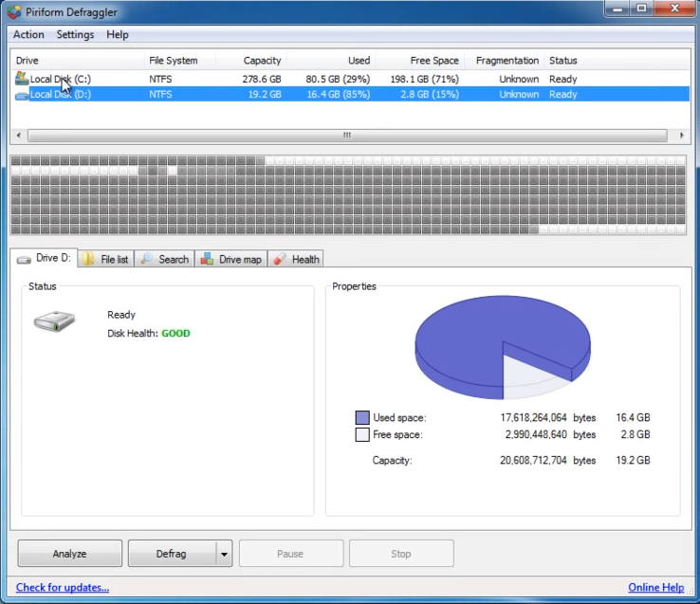Click the Analyze button

69,554
